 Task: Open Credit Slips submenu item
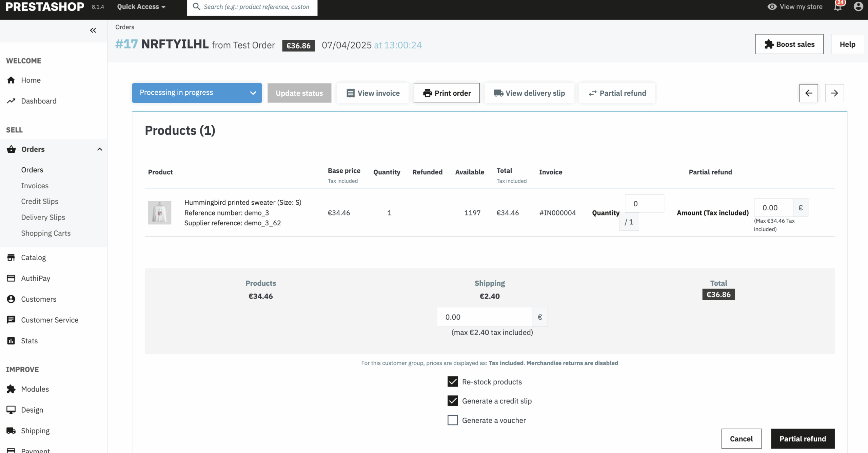coord(40,202)
